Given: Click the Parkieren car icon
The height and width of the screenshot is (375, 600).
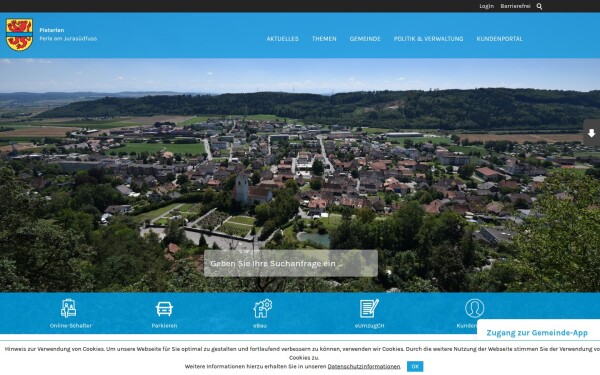Looking at the screenshot, I should [x=164, y=308].
